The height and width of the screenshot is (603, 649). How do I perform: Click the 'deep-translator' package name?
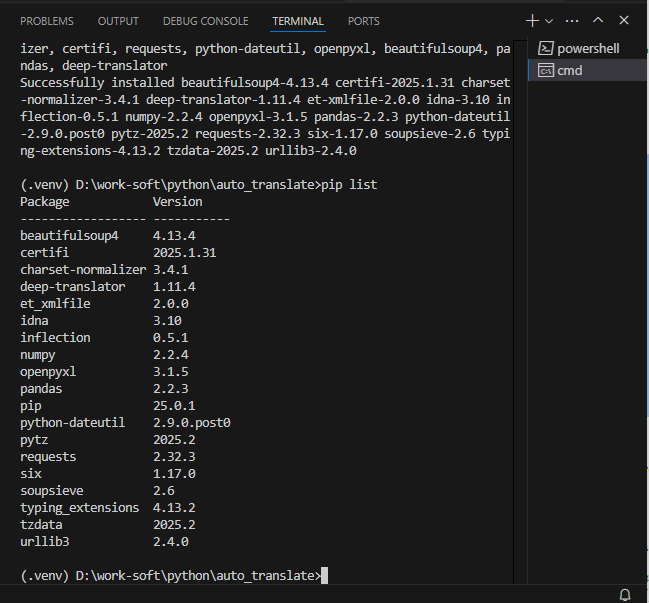point(72,286)
